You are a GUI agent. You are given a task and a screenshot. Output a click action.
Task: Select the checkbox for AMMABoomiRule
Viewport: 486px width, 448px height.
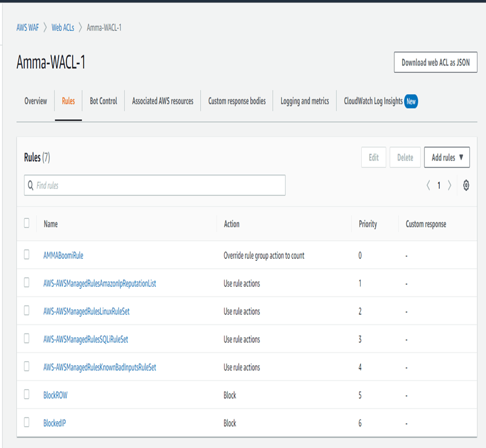[27, 255]
